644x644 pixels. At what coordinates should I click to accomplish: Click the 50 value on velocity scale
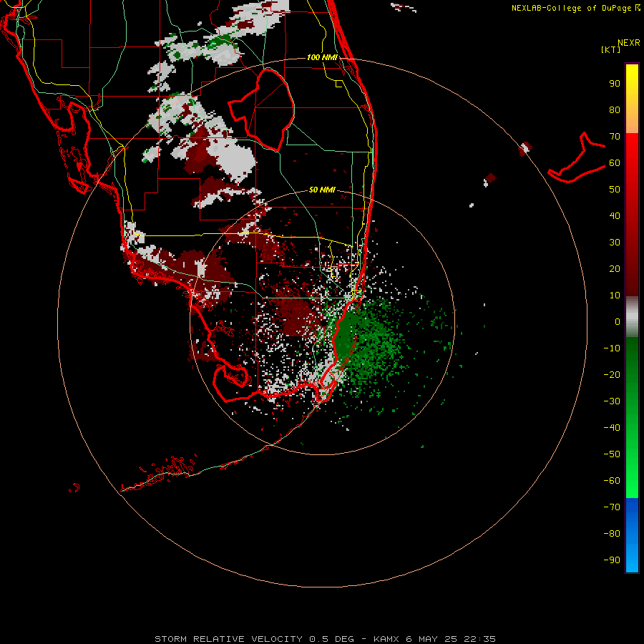coord(615,190)
